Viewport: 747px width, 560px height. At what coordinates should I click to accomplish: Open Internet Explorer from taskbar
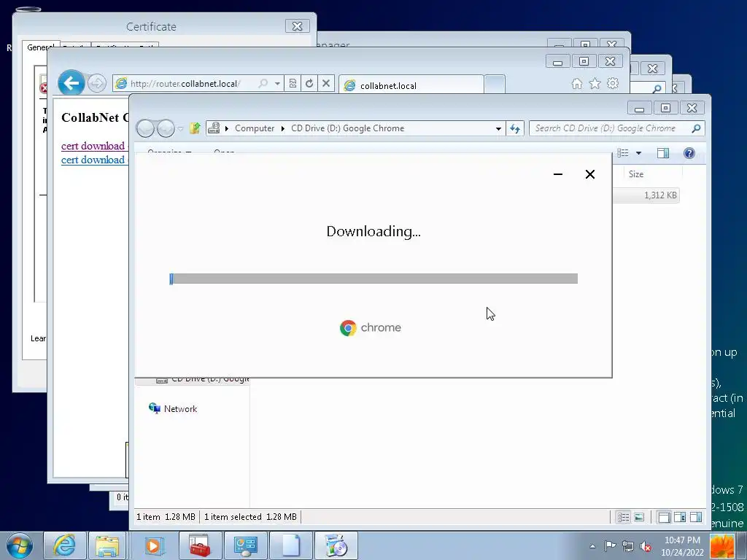tap(64, 545)
